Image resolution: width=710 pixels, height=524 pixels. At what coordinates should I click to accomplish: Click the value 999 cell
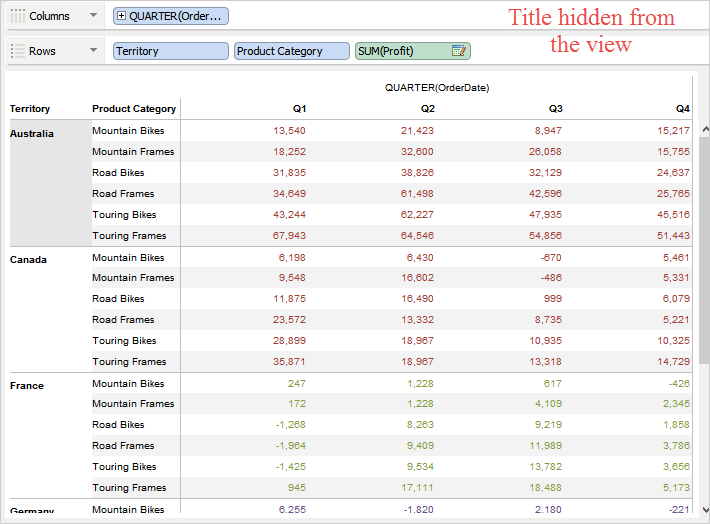pyautogui.click(x=553, y=299)
